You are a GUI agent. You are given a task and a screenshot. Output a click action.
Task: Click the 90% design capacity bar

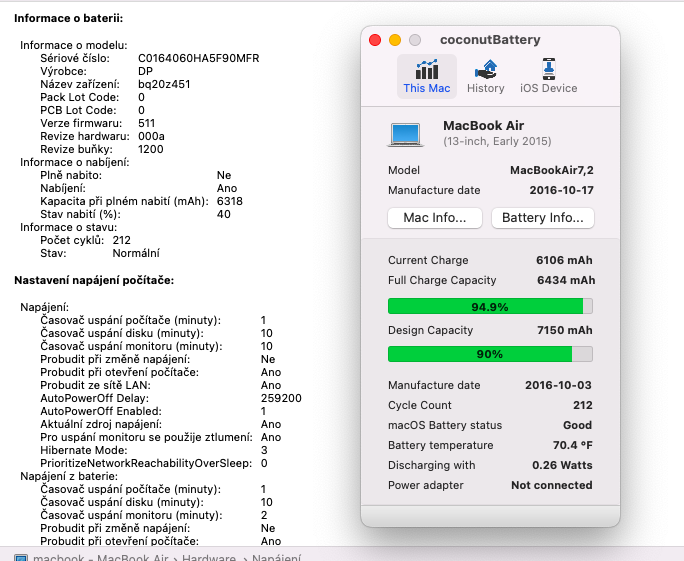click(x=490, y=354)
